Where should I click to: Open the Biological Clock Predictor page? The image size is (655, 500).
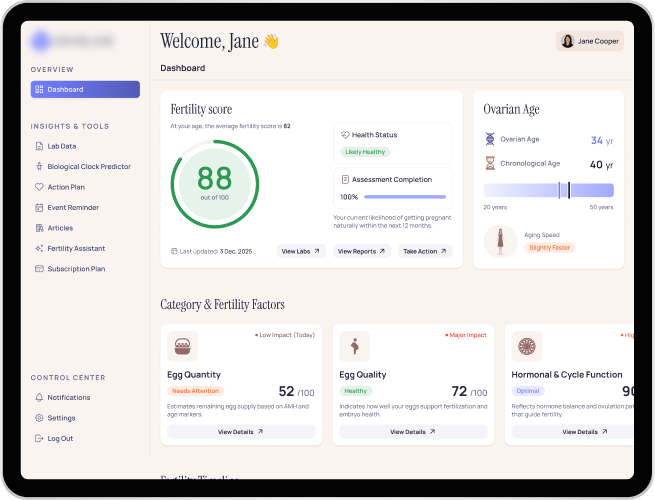[88, 166]
